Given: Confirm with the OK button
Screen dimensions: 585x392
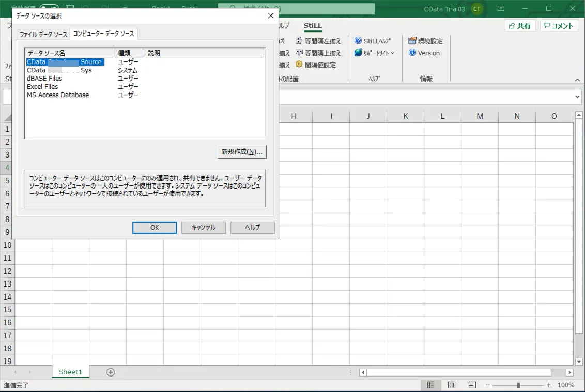Looking at the screenshot, I should pyautogui.click(x=154, y=227).
